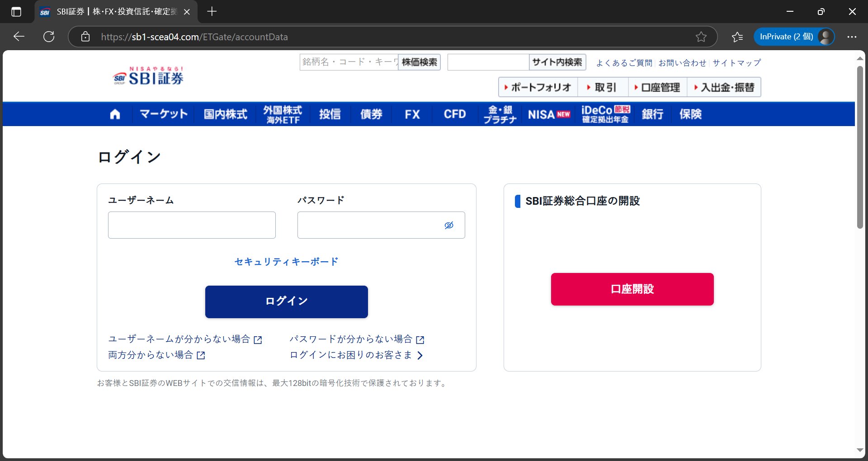Open the 銀行 menu
The height and width of the screenshot is (461, 868).
tap(653, 114)
